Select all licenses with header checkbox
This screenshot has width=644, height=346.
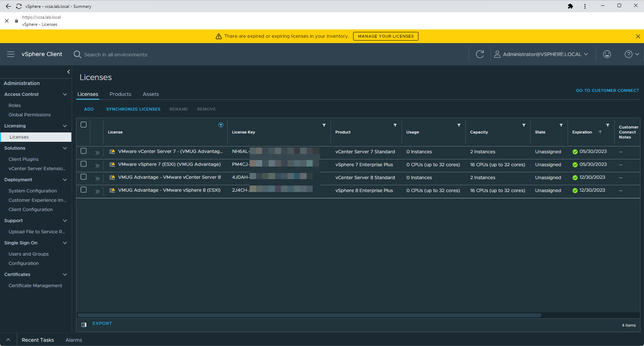point(84,125)
